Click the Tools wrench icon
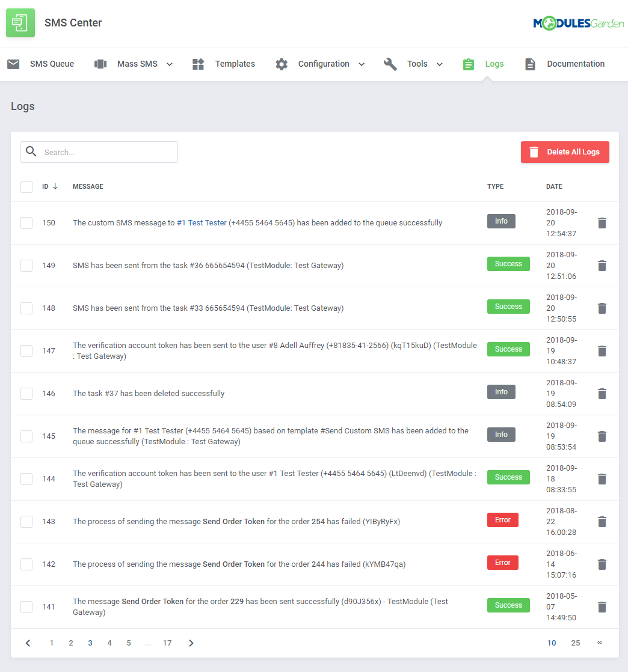The height and width of the screenshot is (672, 628). click(x=390, y=64)
